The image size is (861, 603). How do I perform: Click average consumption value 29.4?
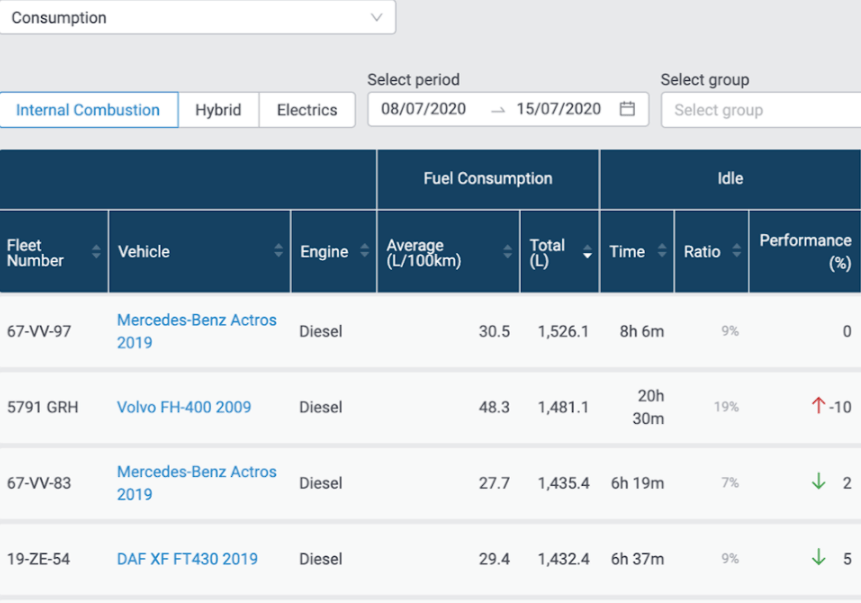[494, 559]
